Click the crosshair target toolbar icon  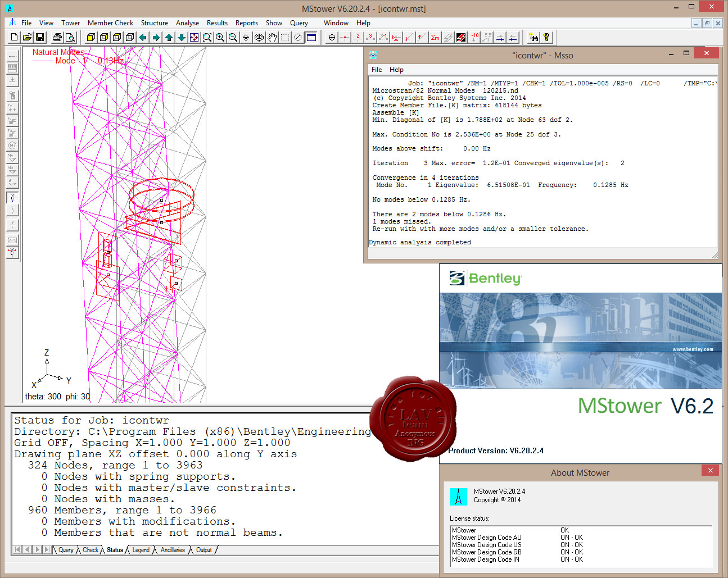click(332, 37)
